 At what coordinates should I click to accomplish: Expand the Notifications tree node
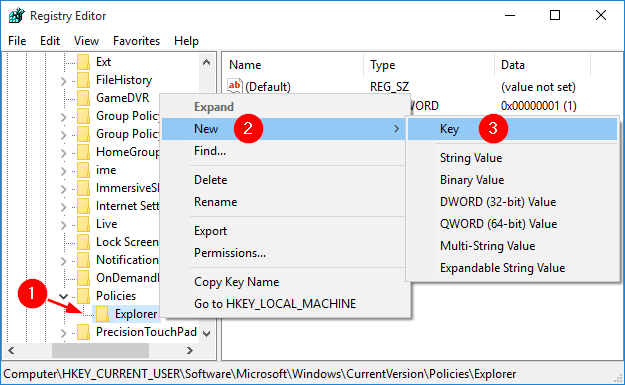(x=63, y=261)
